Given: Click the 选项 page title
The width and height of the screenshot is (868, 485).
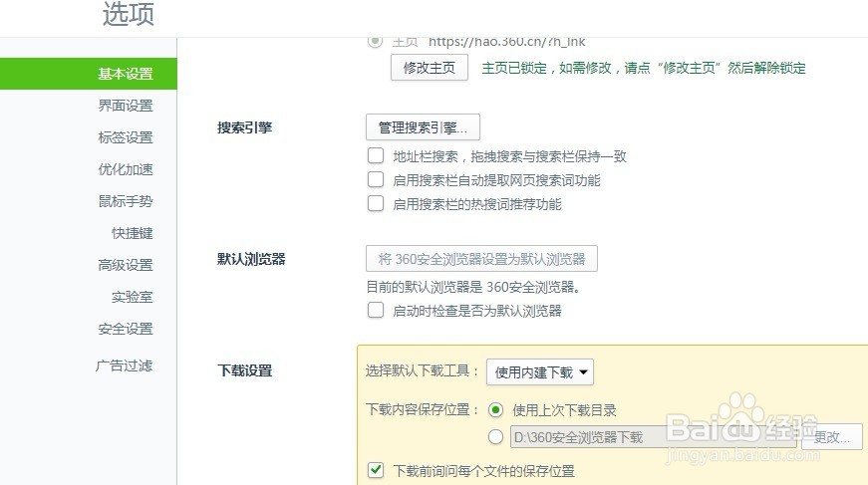Looking at the screenshot, I should point(129,14).
